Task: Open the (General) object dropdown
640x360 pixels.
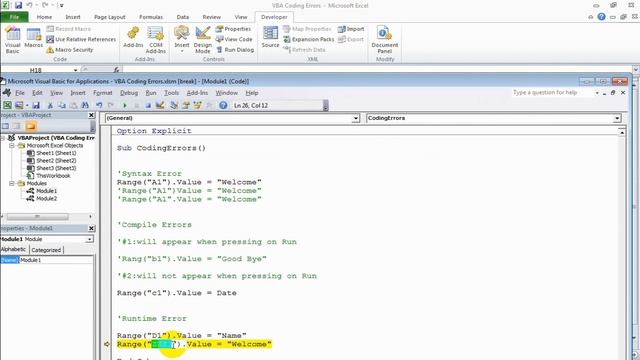Action: point(356,118)
